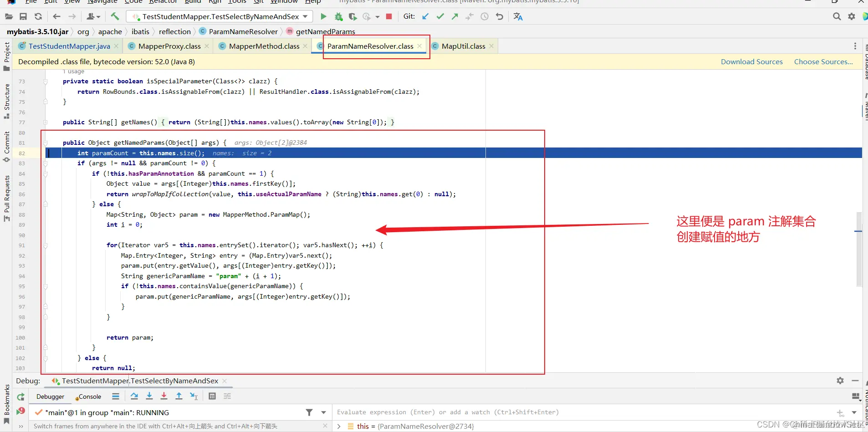Collapse the getNamedParams method fold at line 81

[x=46, y=143]
